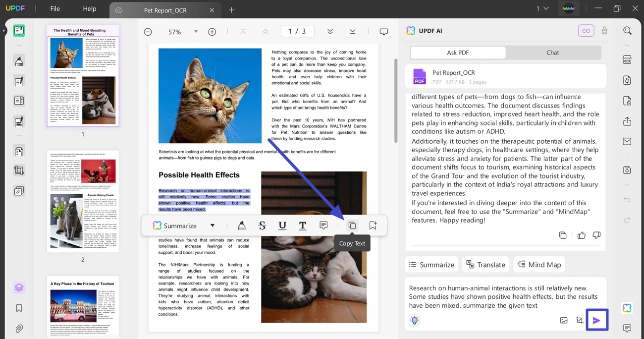644x339 pixels.
Task: Open the zoom percentage dropdown
Action: [x=195, y=31]
